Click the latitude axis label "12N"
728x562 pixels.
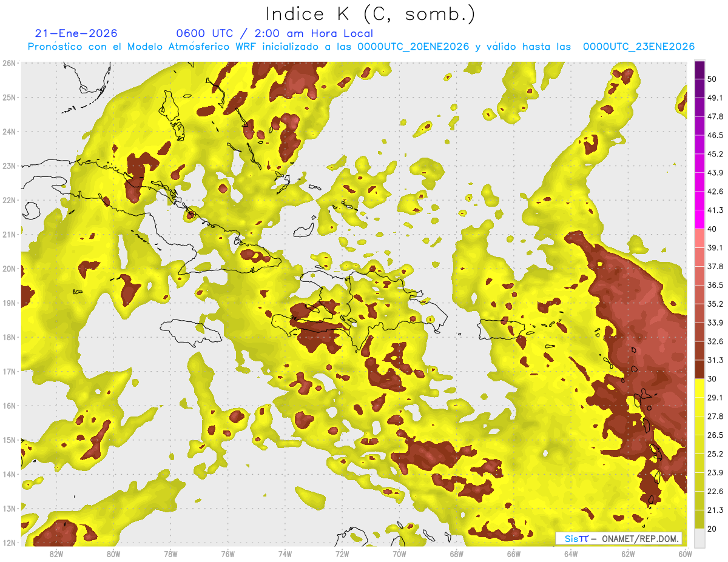9,543
